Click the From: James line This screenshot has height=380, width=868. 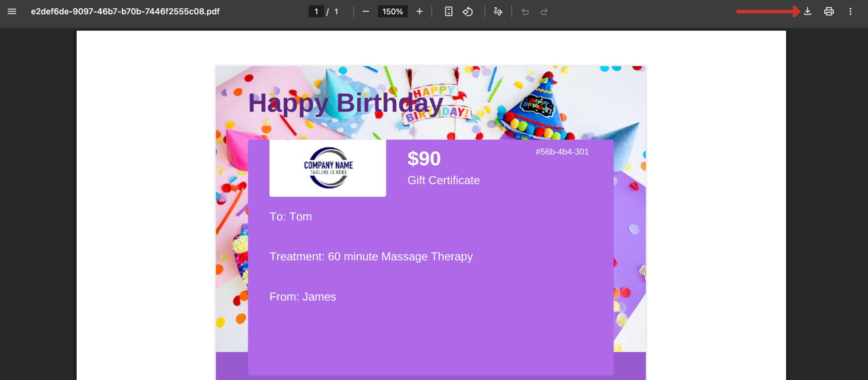click(x=302, y=296)
